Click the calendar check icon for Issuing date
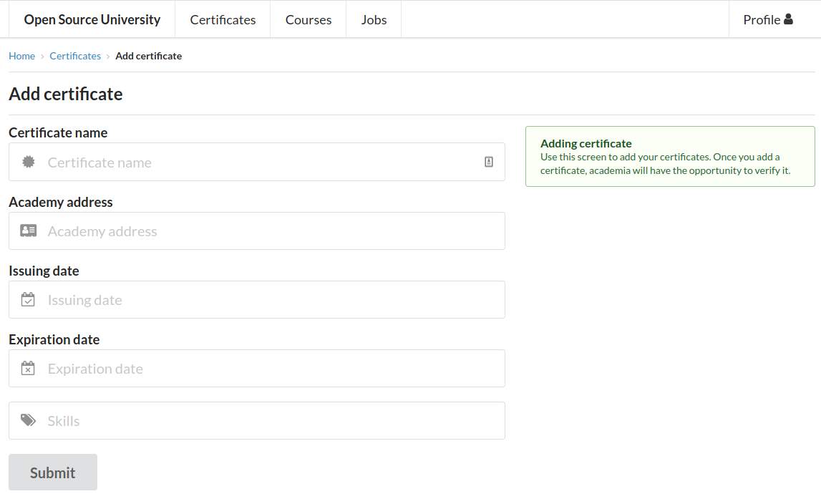821x504 pixels. [28, 299]
